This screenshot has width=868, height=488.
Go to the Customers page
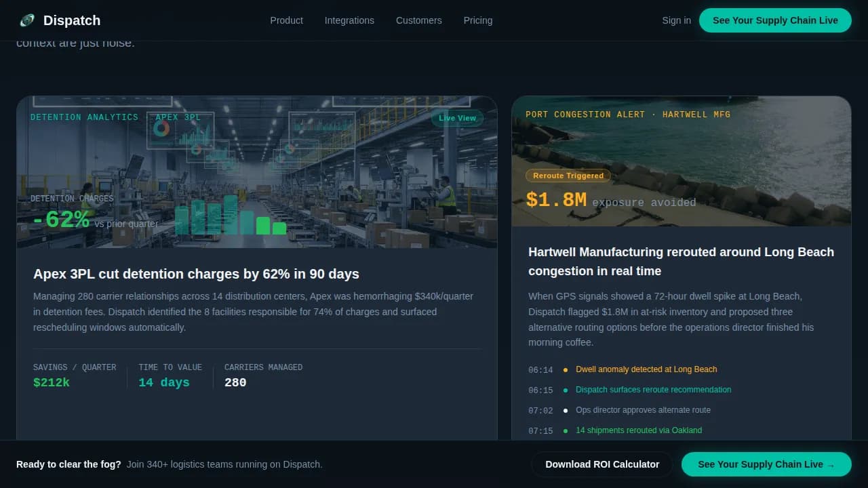418,20
